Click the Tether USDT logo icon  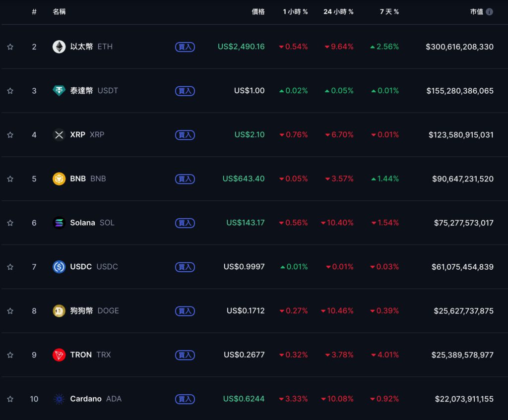tap(59, 91)
